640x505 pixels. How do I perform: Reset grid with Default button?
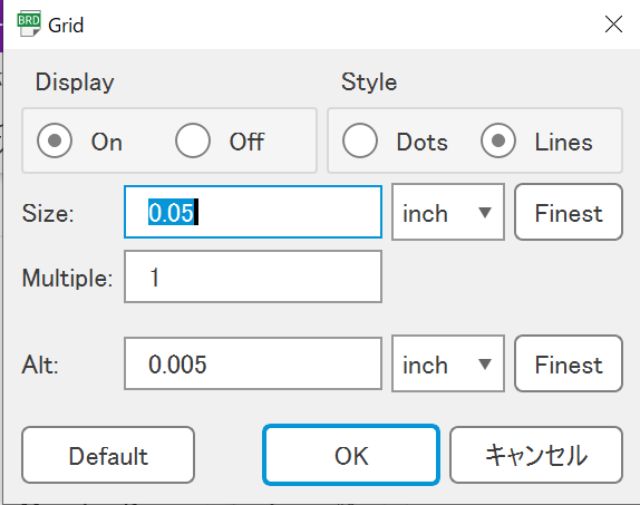pos(108,455)
